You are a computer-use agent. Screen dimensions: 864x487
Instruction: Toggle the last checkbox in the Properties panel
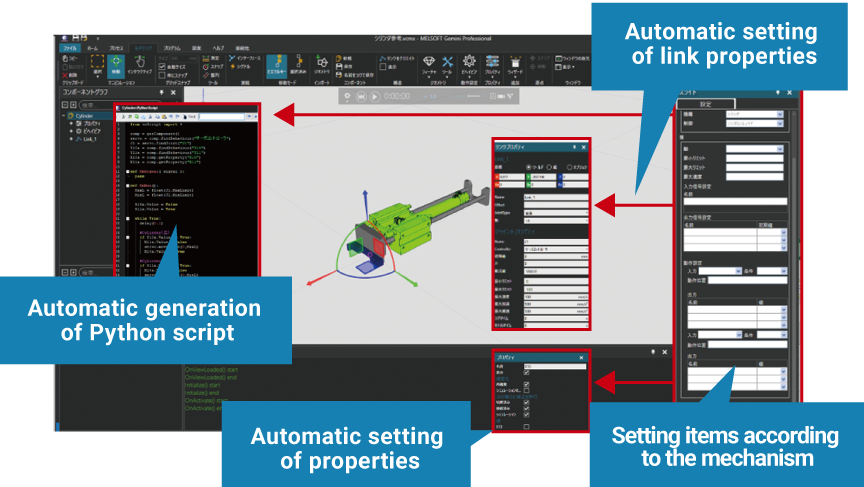tap(527, 426)
